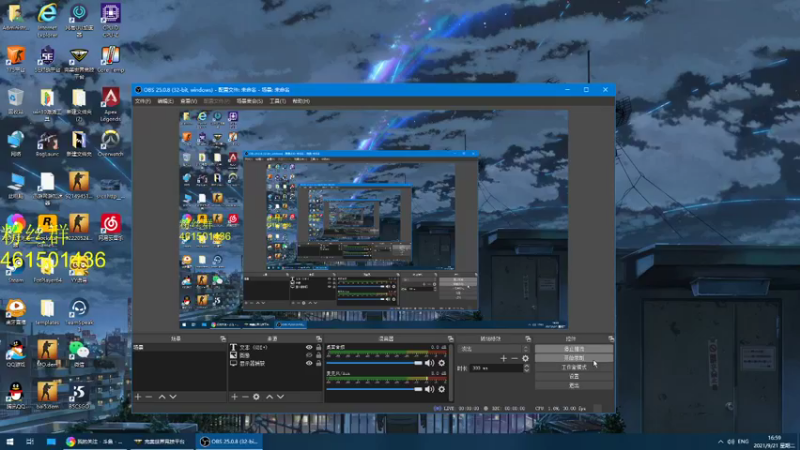Move the scene down in Scenes panel
The width and height of the screenshot is (800, 450).
pos(173,396)
